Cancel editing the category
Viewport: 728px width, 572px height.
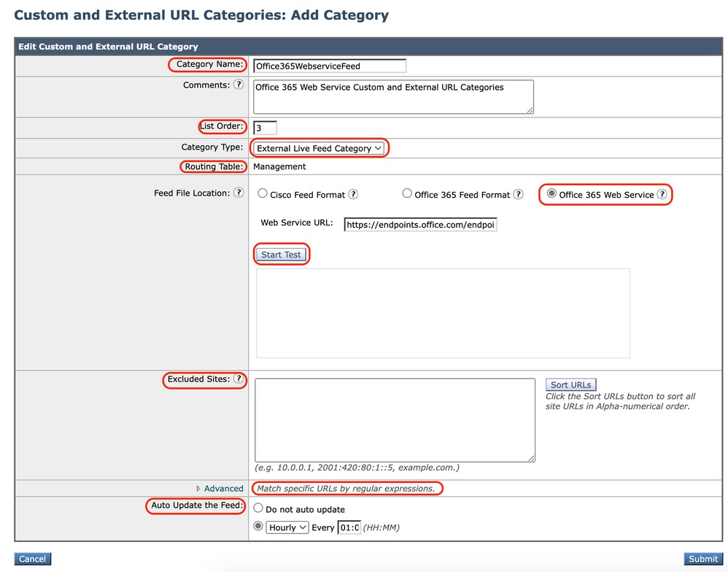point(32,558)
